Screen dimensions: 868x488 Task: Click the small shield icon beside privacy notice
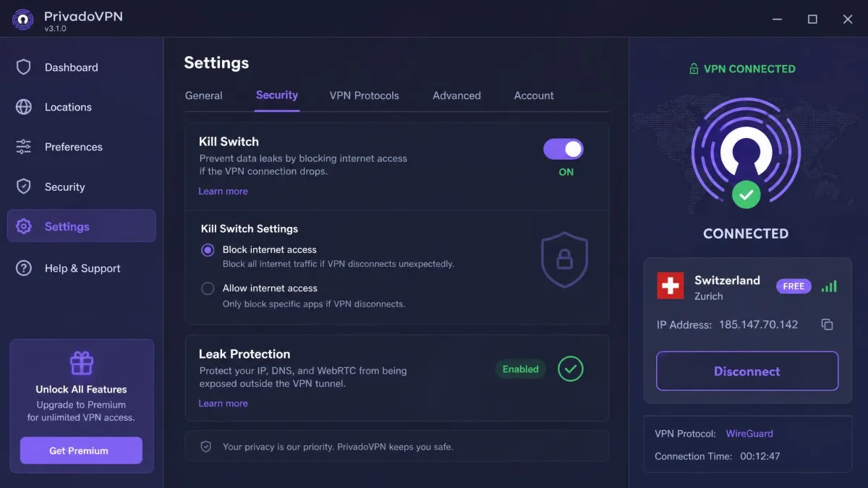point(205,447)
